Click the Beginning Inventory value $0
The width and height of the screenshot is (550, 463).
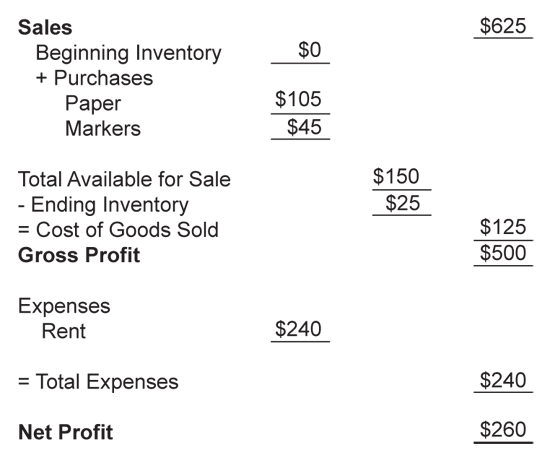pos(309,50)
